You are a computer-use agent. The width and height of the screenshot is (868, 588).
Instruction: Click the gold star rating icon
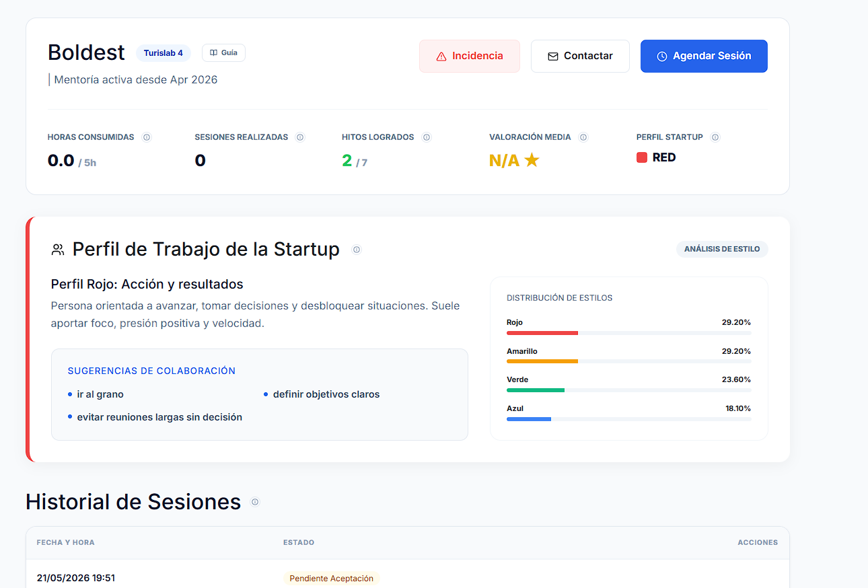tap(532, 160)
